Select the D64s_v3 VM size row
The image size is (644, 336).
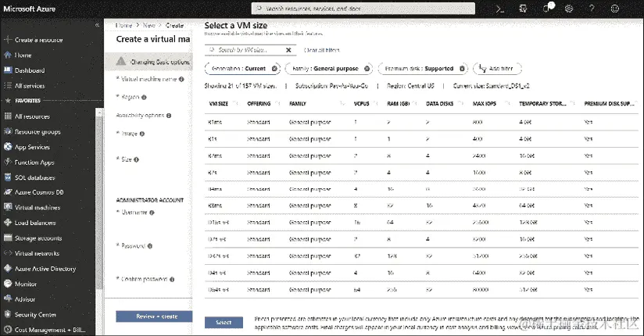coord(421,290)
